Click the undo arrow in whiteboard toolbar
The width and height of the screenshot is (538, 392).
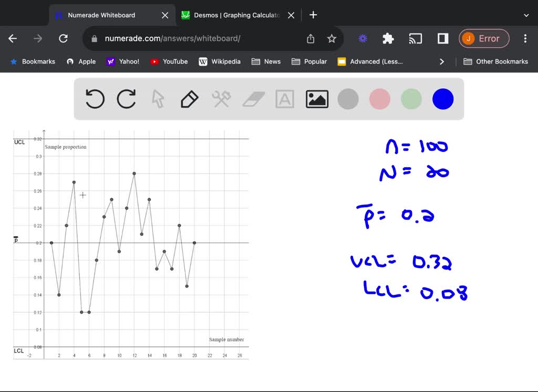point(95,99)
